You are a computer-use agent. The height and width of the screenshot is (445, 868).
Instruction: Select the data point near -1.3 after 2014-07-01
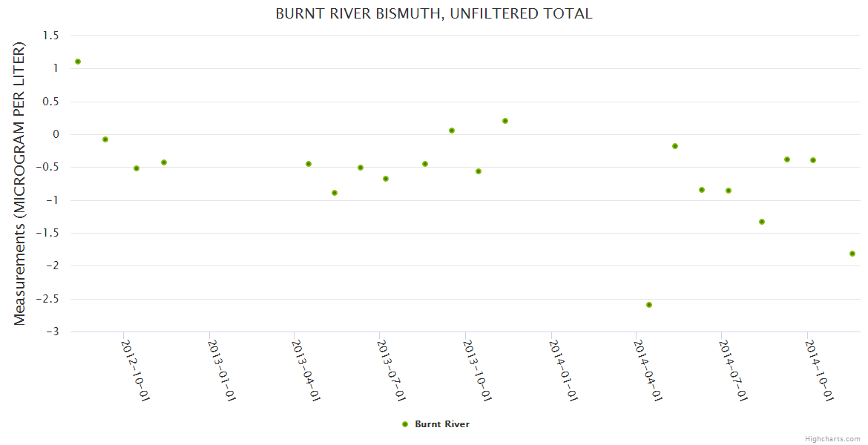(x=762, y=222)
